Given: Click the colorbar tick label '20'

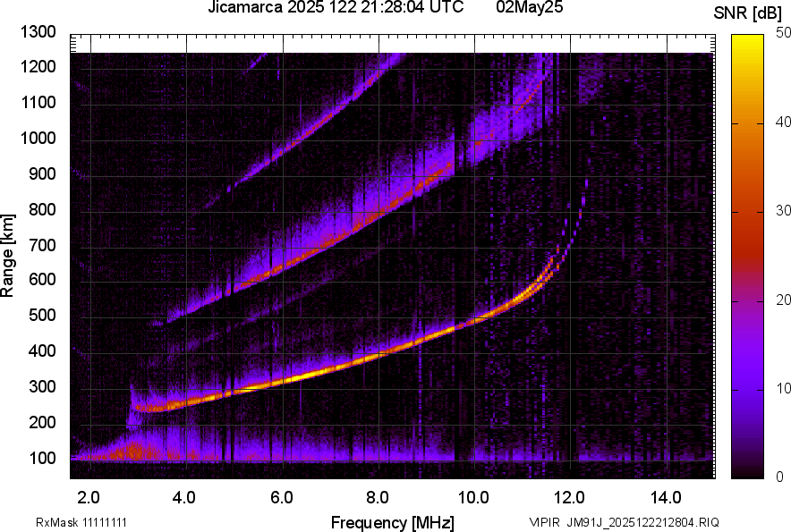Looking at the screenshot, I should coord(784,300).
